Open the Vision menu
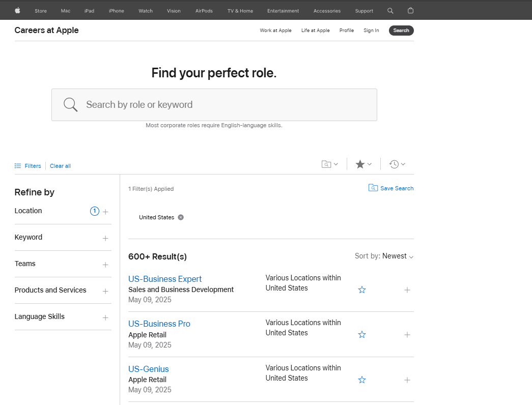The width and height of the screenshot is (532, 405). (174, 11)
